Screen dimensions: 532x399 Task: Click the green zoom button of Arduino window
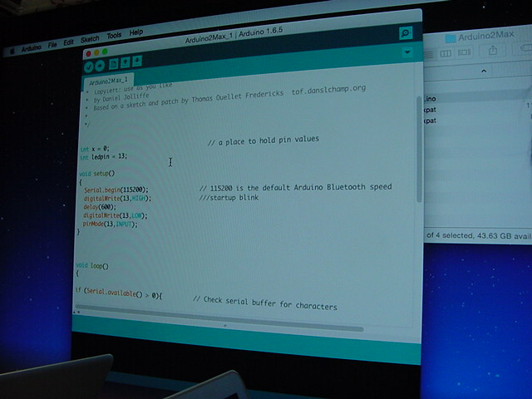(105, 52)
